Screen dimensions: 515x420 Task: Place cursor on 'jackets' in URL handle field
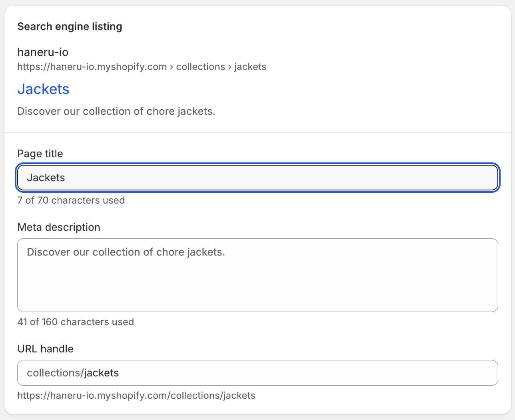[x=102, y=373]
